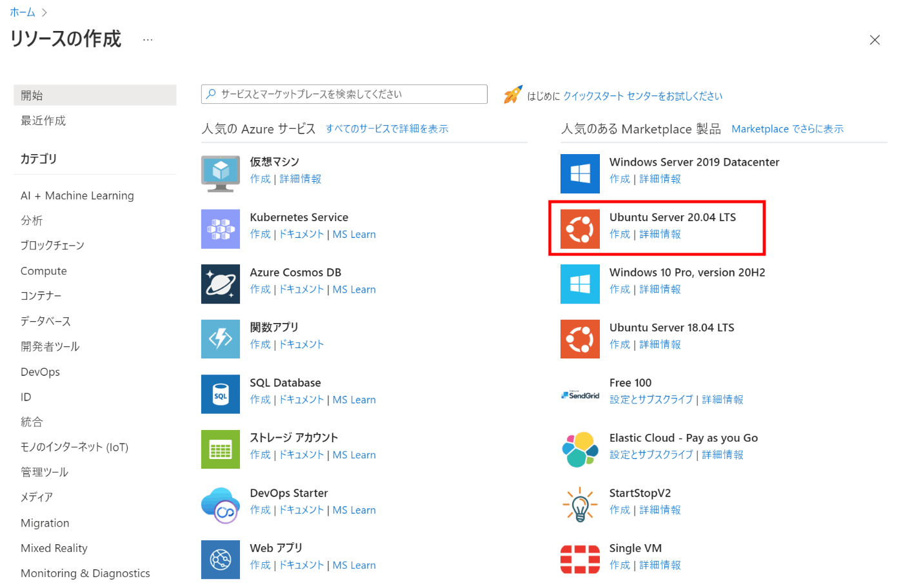The height and width of the screenshot is (588, 903).
Task: Click the Ubuntu Server 18.04 LTS logo
Action: tap(580, 339)
